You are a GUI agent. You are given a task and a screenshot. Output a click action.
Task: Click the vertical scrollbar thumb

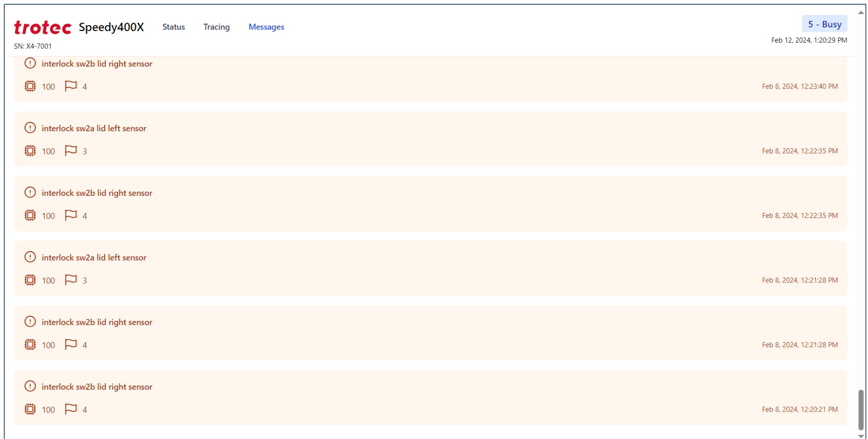861,409
